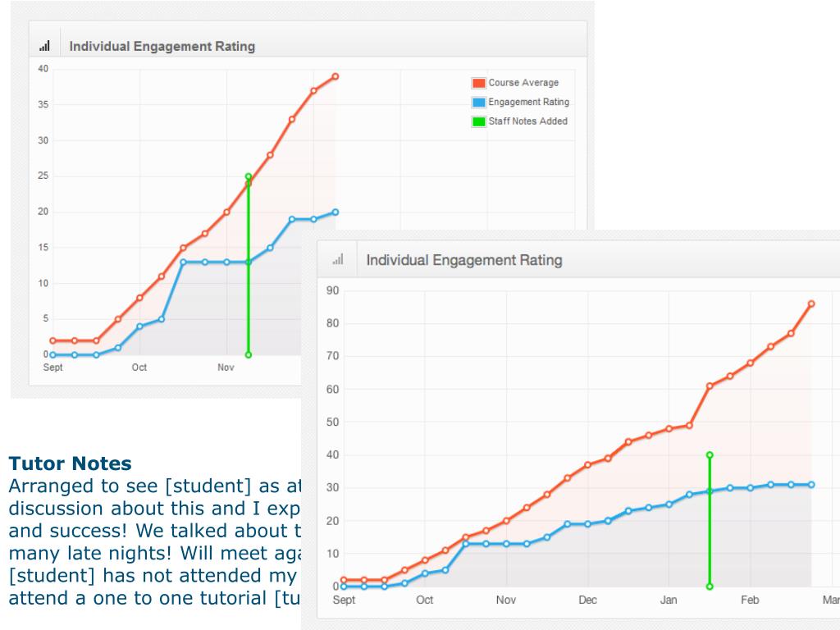
Task: Toggle the Course Average legend label
Action: pyautogui.click(x=523, y=83)
